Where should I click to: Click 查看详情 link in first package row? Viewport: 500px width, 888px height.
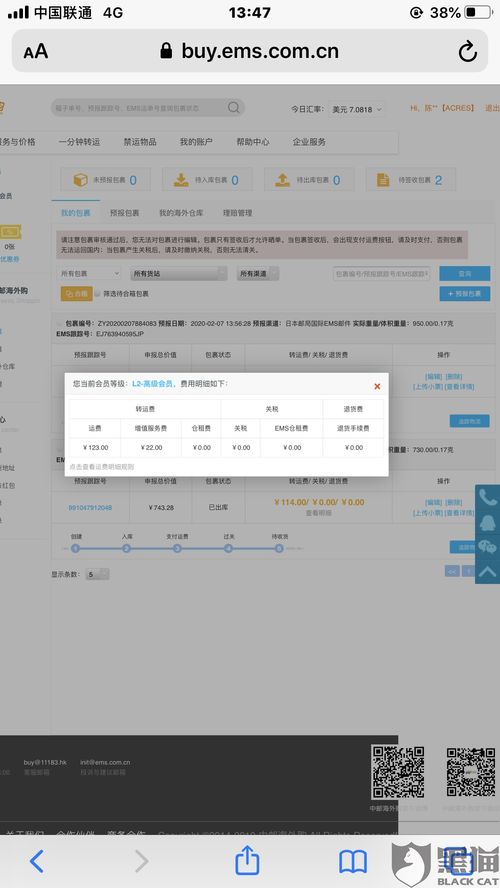click(x=459, y=387)
